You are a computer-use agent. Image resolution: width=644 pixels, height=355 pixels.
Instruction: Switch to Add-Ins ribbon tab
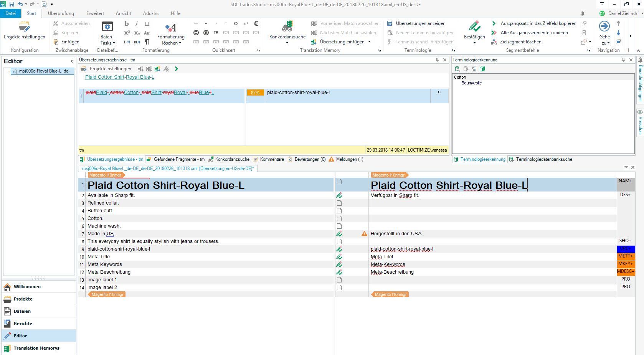[151, 13]
